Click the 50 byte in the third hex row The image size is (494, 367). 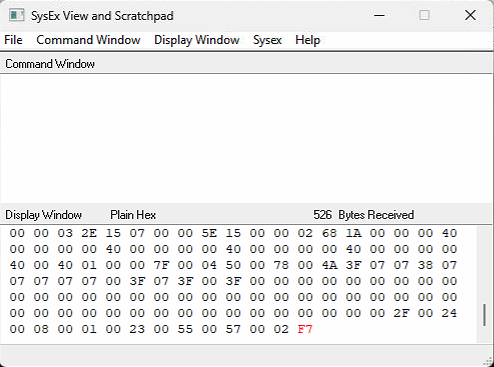pyautogui.click(x=233, y=265)
